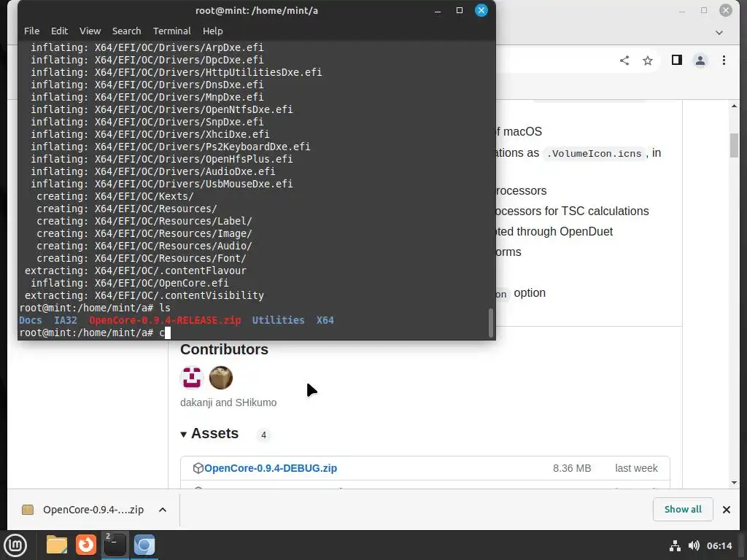Click the 'last week' date text
This screenshot has height=560, width=747.
pyautogui.click(x=636, y=468)
